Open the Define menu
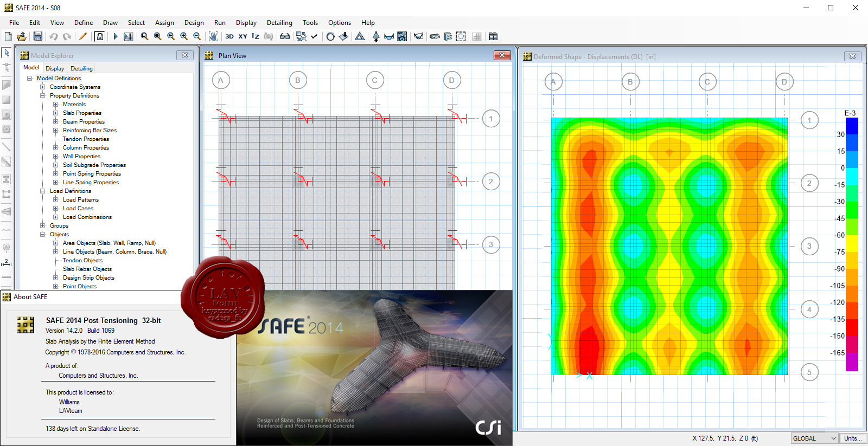Viewport: 868px width, 446px height. tap(84, 23)
